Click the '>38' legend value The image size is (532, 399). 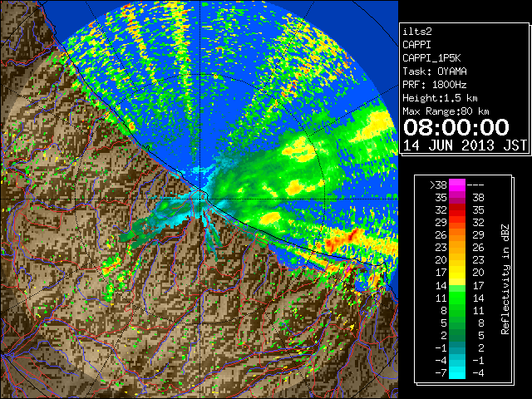(438, 185)
